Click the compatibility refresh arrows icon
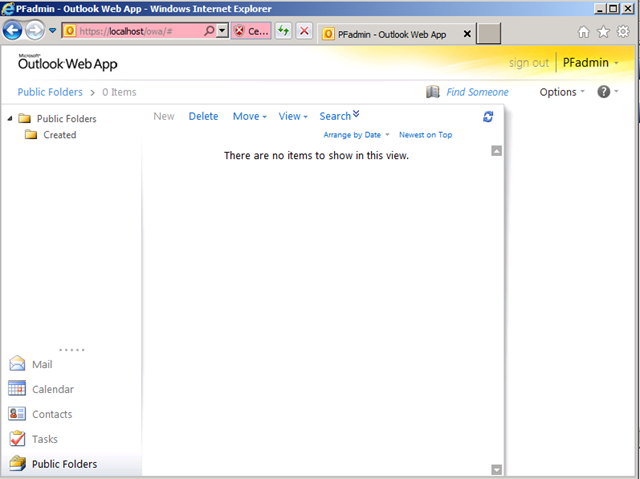The image size is (640, 479). tap(283, 31)
